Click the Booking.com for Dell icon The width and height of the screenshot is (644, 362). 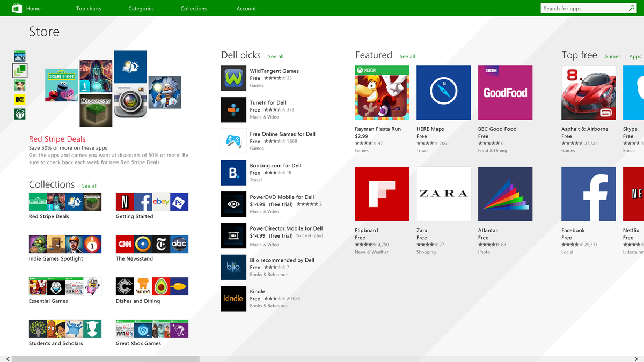pyautogui.click(x=233, y=173)
